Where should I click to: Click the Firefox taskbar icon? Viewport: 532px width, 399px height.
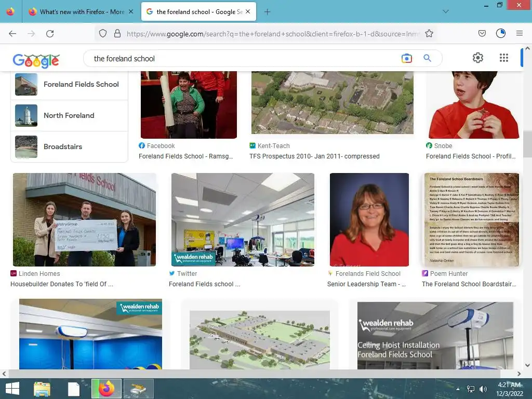point(106,389)
